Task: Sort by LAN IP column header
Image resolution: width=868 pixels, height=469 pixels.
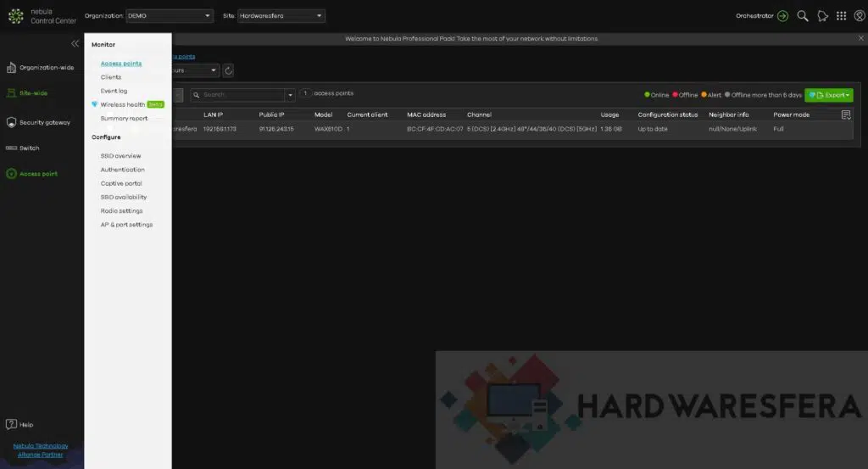Action: (213, 114)
